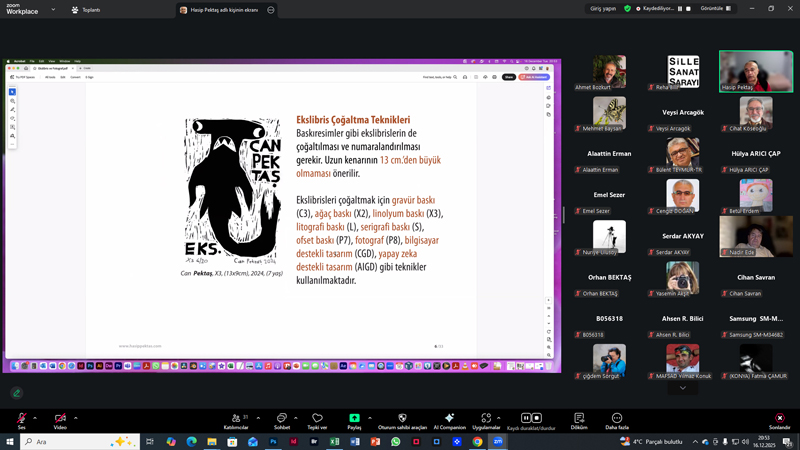
Task: Open the Daha fazla menu
Action: coord(617,418)
